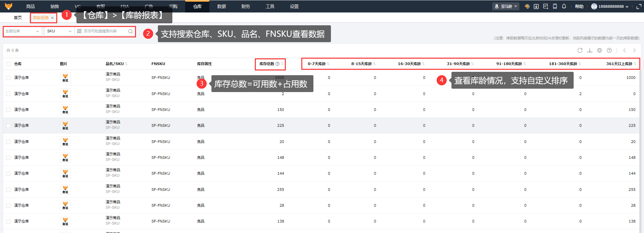Click the batch search input field
The height and width of the screenshot is (233, 644).
(105, 31)
